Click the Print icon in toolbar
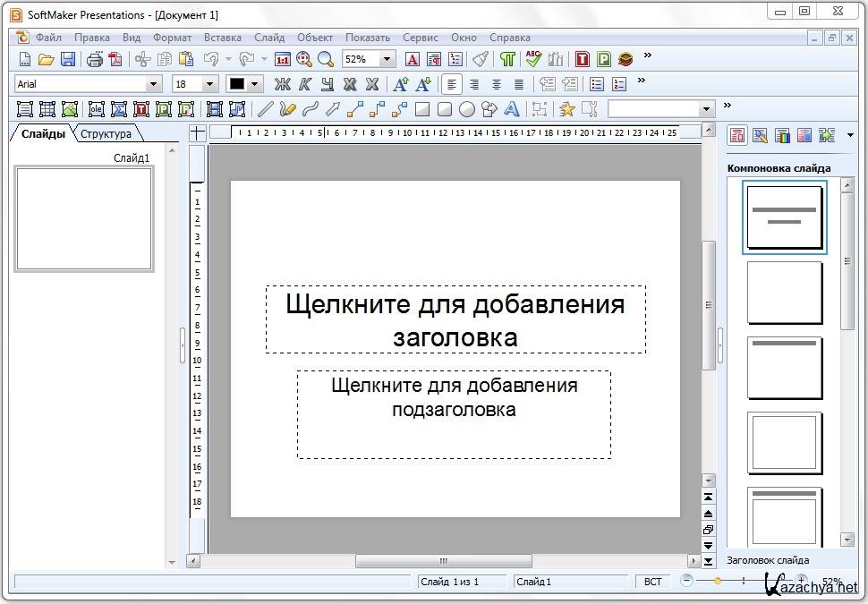 tap(94, 60)
